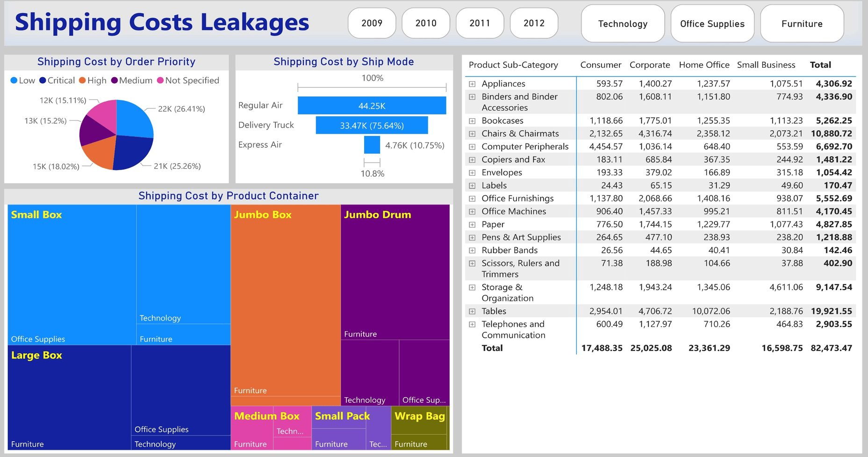This screenshot has height=457, width=868.
Task: Select the Regular Air funnel bar
Action: [372, 106]
